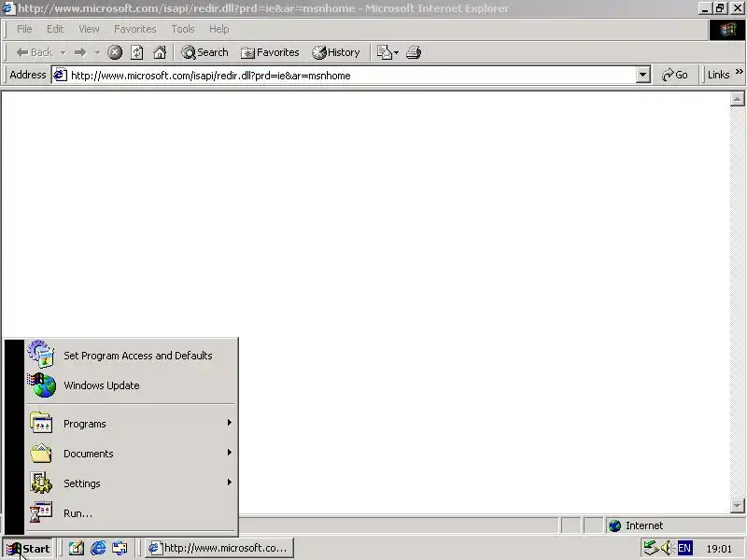Click the page icon in Address bar

(x=60, y=76)
